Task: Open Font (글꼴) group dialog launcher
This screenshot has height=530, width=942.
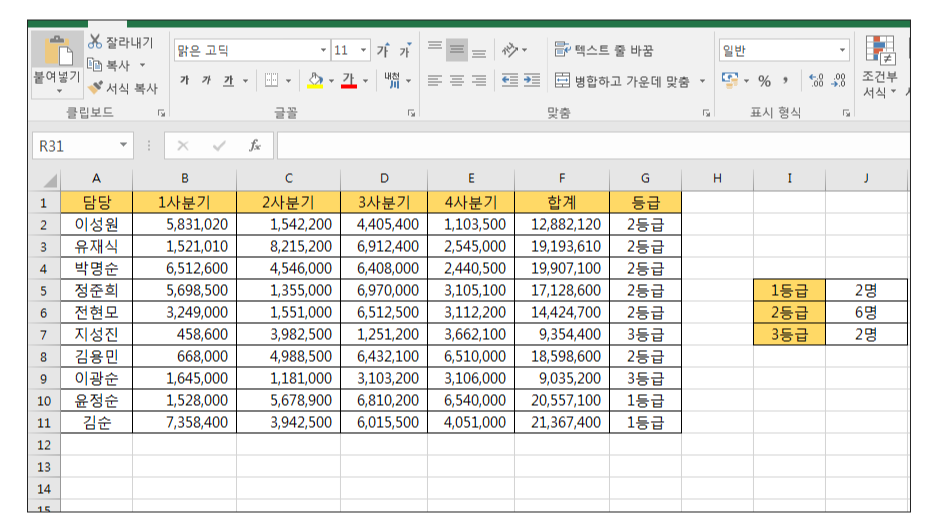Action: tap(412, 112)
